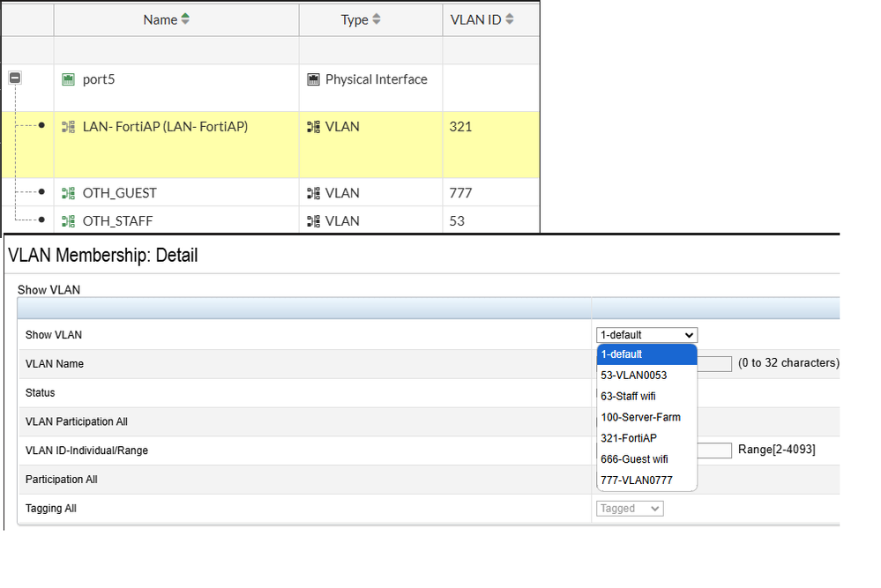The width and height of the screenshot is (881, 588).
Task: Click the Type column header text
Action: coord(355,19)
